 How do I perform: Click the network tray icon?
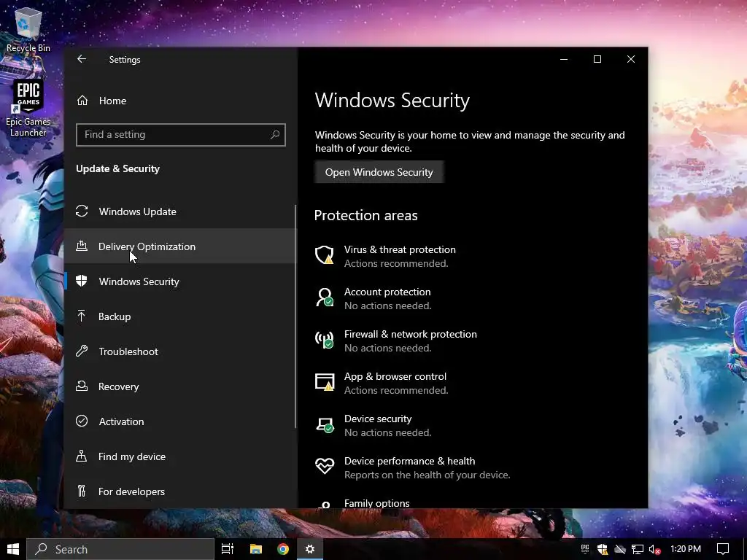(x=638, y=549)
